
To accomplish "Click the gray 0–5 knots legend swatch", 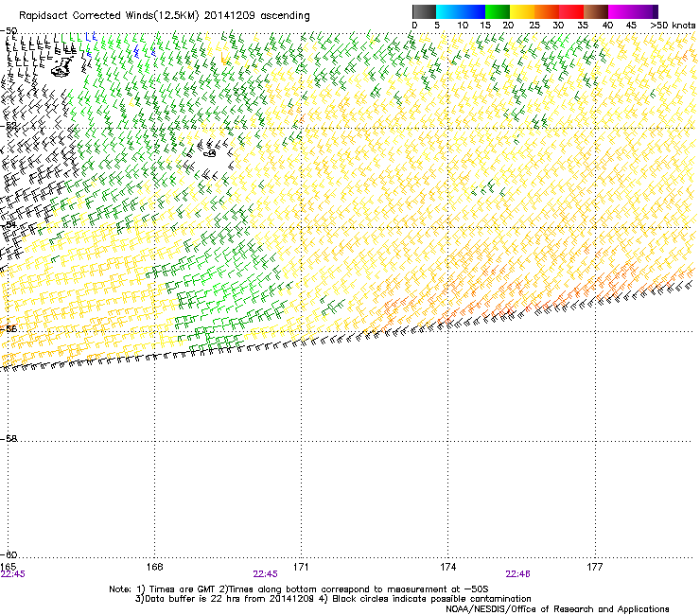I will 424,11.
